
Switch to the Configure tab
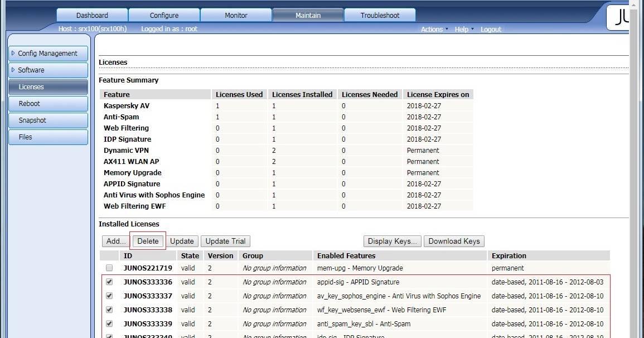tap(164, 15)
